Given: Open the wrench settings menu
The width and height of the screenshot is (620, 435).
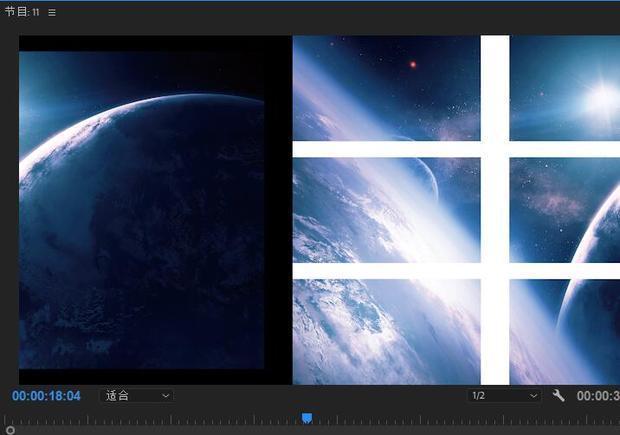Looking at the screenshot, I should tap(559, 396).
